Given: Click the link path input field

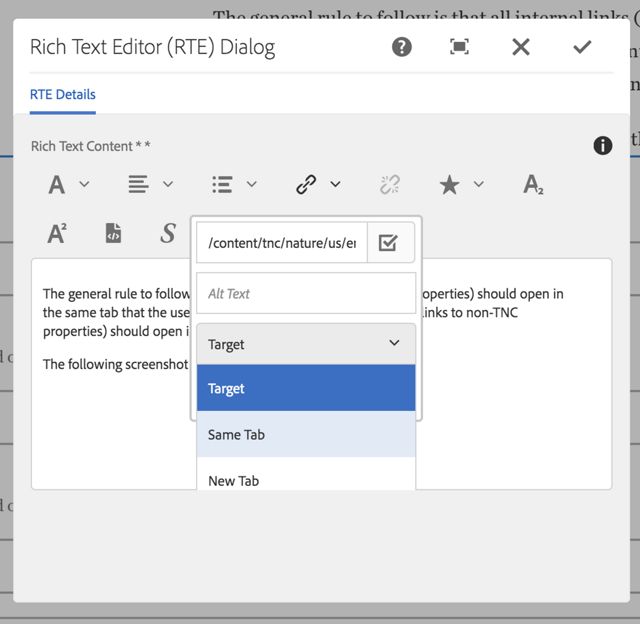Looking at the screenshot, I should pos(281,243).
